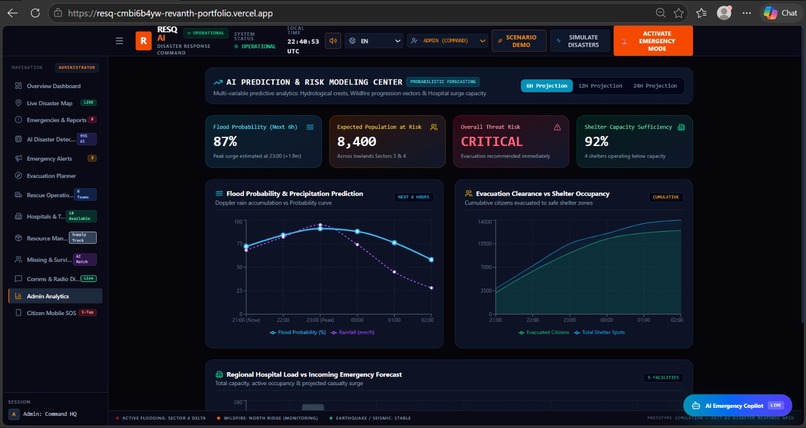Open AI Disaster Detection page

point(54,139)
